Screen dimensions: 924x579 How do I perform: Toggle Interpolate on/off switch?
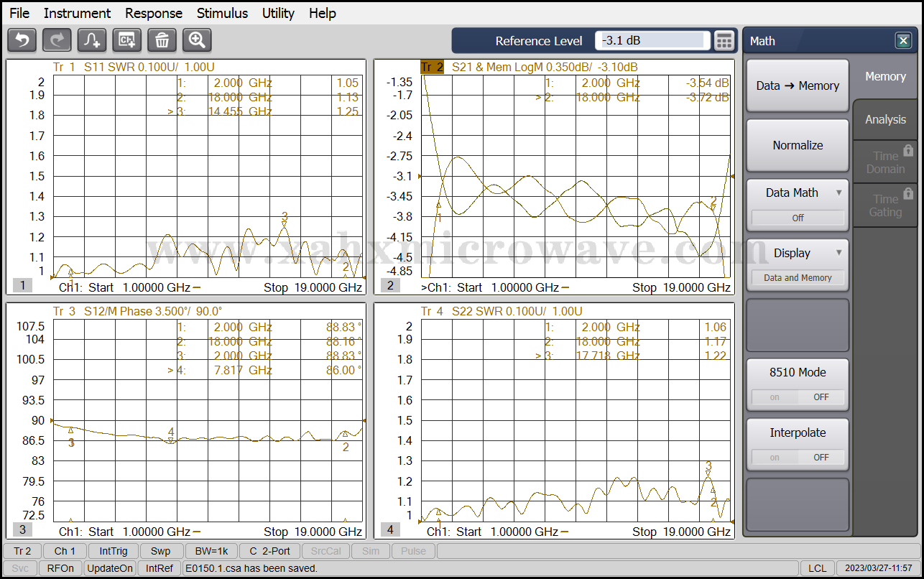798,458
